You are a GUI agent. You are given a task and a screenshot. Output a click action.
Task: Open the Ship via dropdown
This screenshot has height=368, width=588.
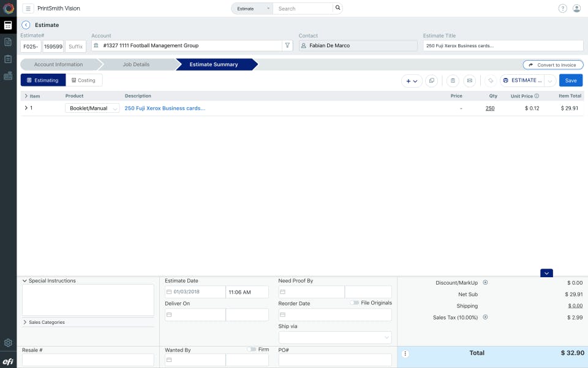pos(334,337)
